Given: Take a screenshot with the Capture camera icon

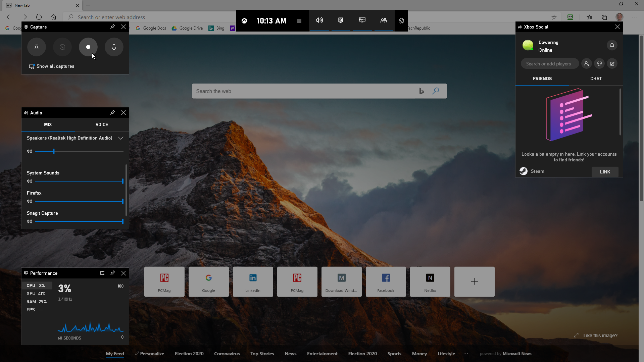Looking at the screenshot, I should click(37, 47).
